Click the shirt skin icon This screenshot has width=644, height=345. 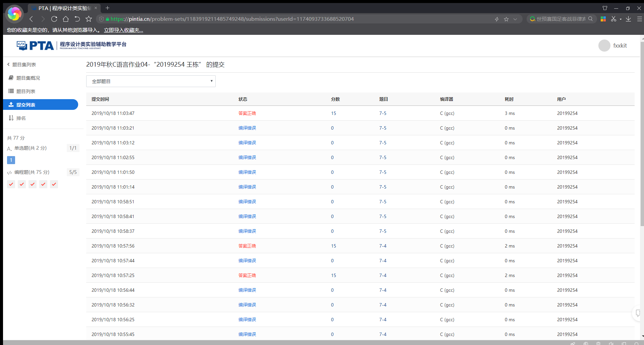(x=605, y=8)
